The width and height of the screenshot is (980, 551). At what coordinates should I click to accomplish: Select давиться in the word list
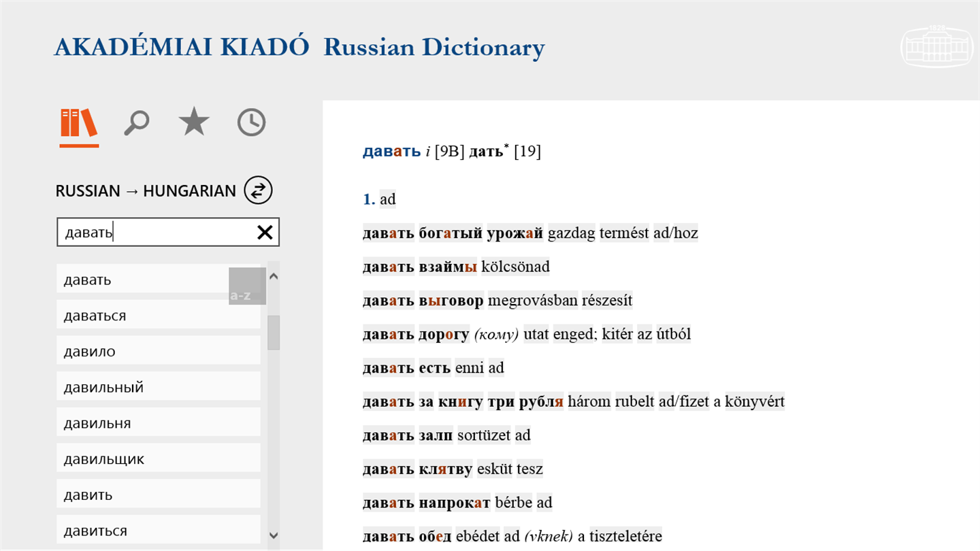point(159,531)
